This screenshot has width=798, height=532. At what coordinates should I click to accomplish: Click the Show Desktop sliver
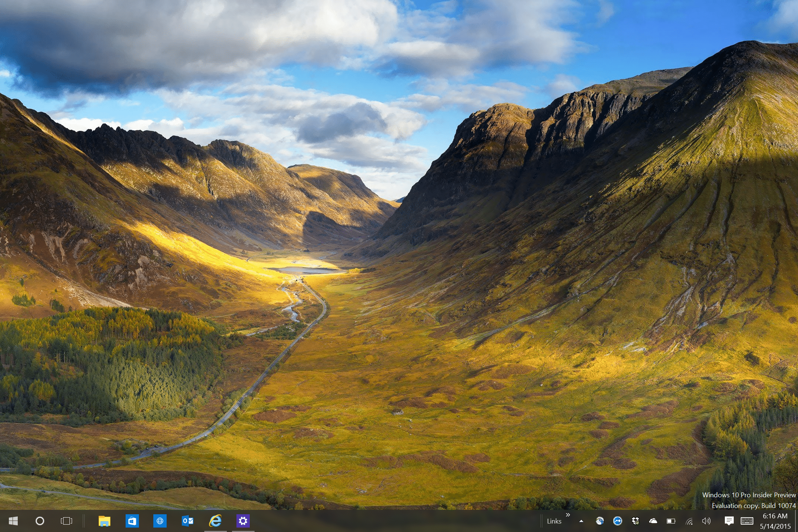pos(796,521)
